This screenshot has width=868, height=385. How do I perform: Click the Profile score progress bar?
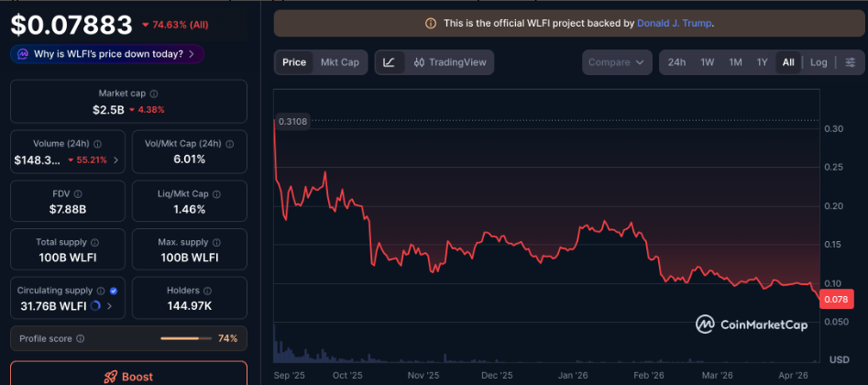[186, 338]
